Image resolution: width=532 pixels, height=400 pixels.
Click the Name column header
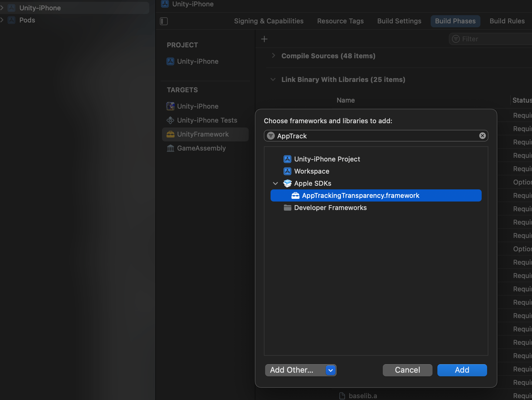[x=345, y=100]
